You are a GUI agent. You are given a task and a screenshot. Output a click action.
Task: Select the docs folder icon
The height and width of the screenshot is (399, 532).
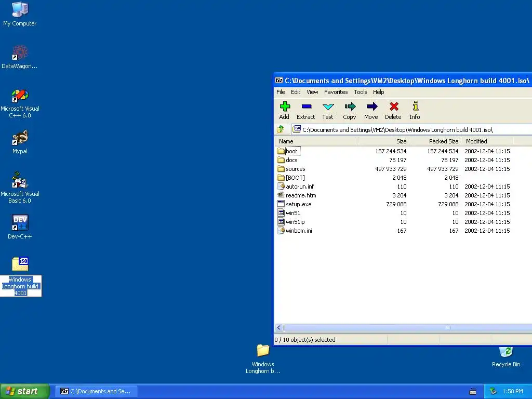[x=281, y=160]
